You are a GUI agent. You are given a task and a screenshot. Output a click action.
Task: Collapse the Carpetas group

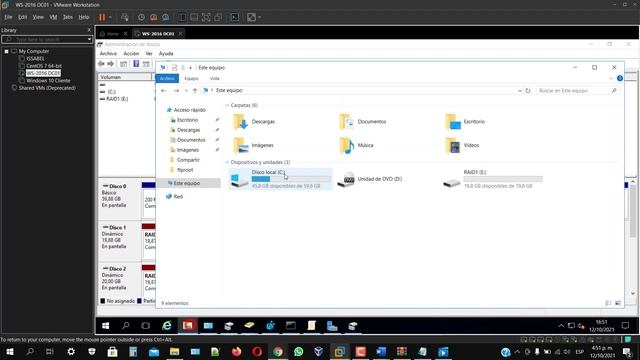click(x=227, y=105)
